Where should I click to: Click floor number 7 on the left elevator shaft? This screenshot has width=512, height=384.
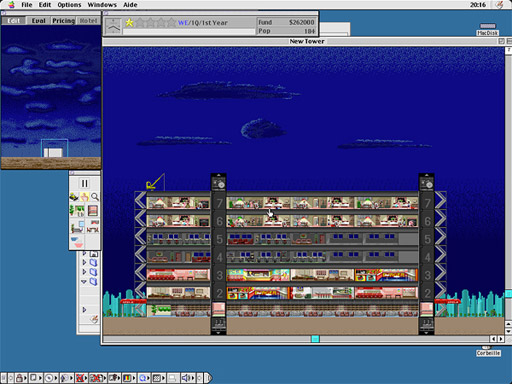[x=219, y=203]
